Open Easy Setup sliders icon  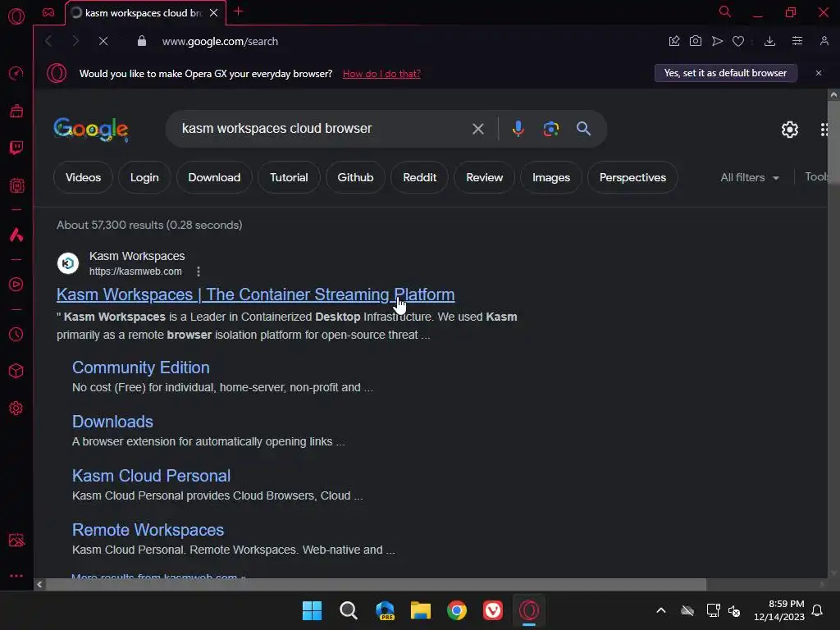[x=797, y=41]
